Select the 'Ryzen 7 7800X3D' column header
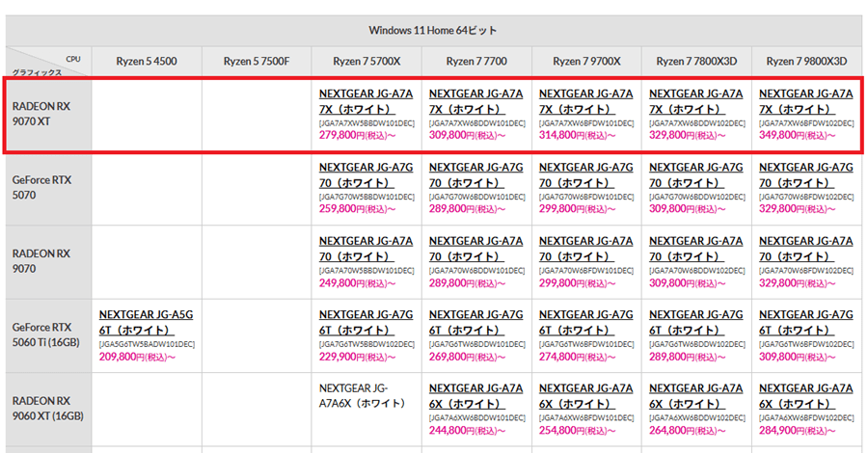868x453 pixels. (696, 62)
